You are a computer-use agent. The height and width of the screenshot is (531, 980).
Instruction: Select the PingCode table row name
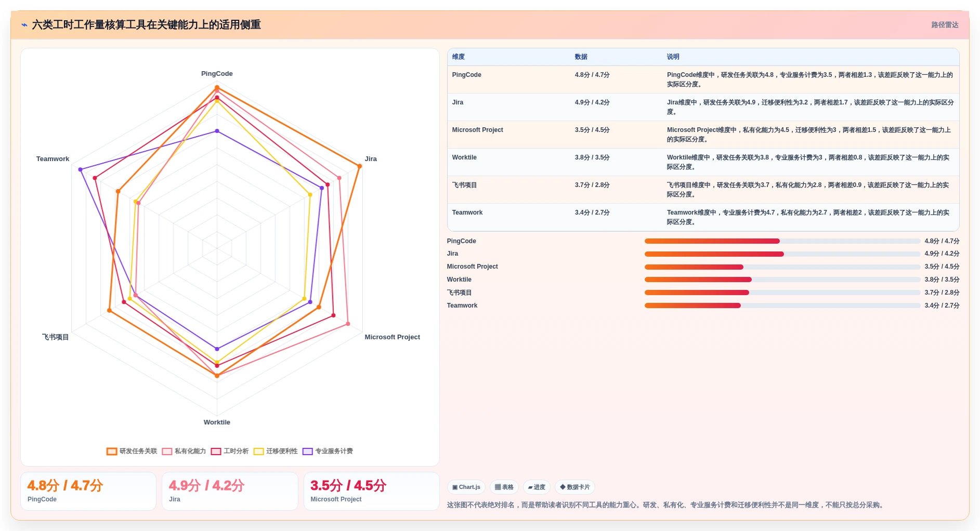[467, 75]
